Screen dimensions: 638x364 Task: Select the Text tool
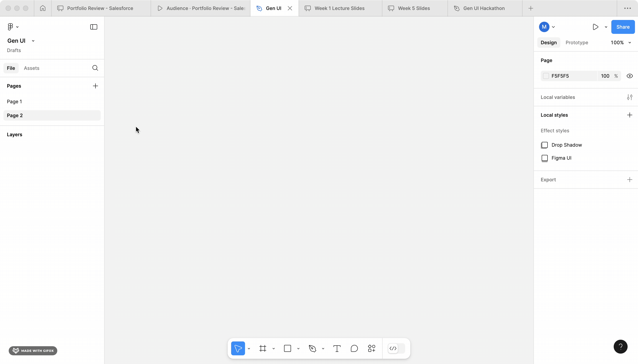337,348
